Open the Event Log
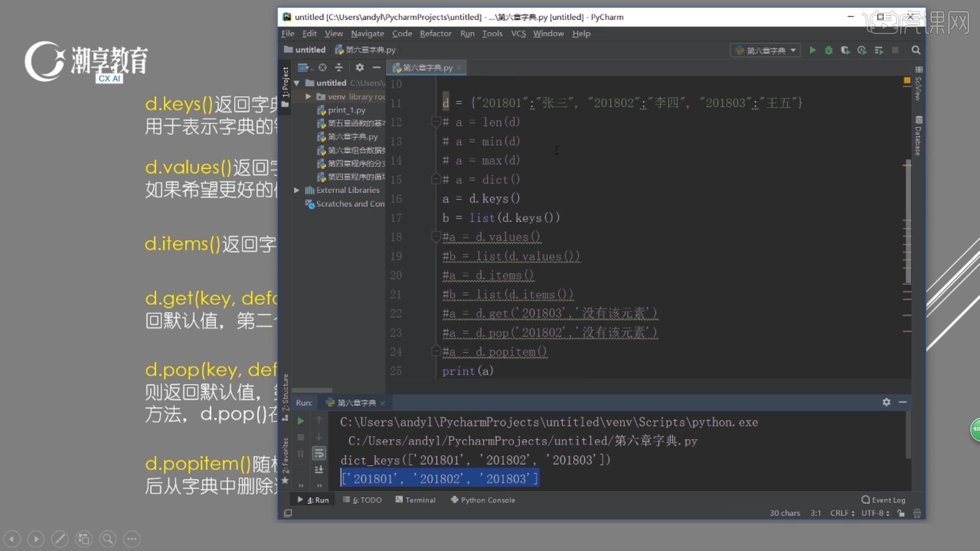Screen dimensions: 980x551 coord(884,500)
